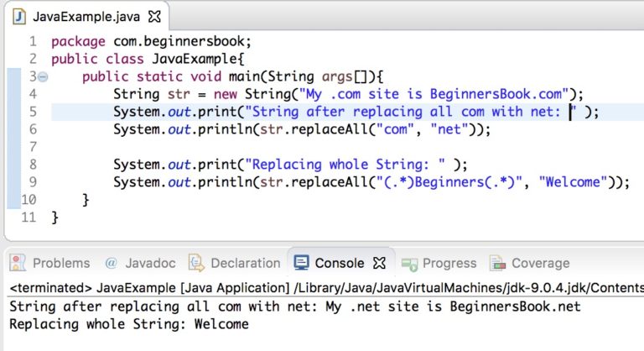
Task: Click the Coverage view icon
Action: [497, 263]
